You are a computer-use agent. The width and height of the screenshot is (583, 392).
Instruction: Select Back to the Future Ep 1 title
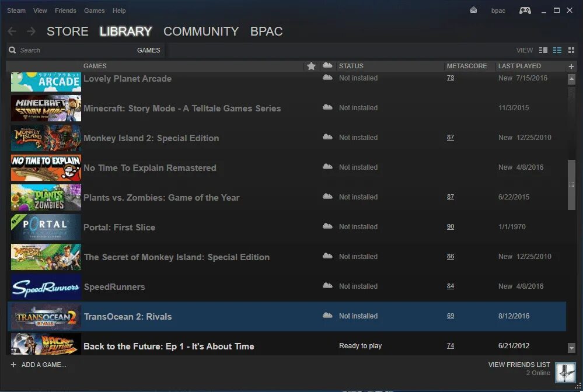click(x=169, y=346)
